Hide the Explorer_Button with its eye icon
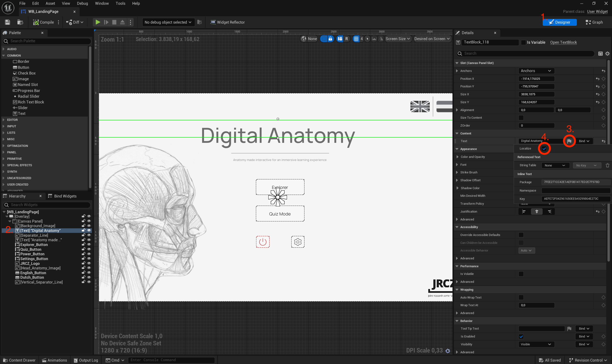The width and height of the screenshot is (612, 364). click(89, 245)
